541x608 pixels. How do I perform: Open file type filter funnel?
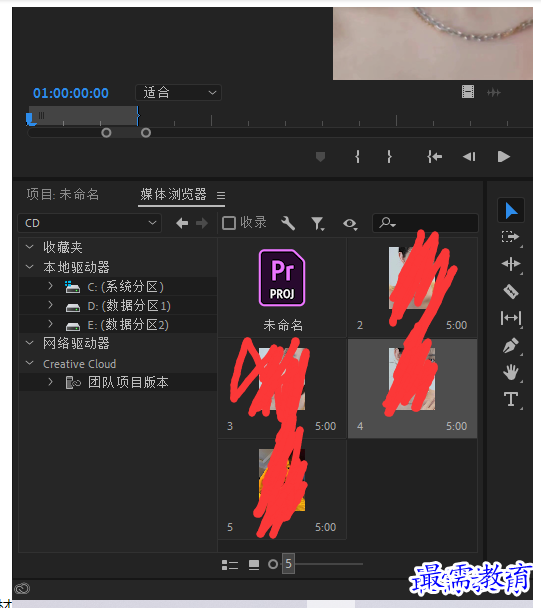pos(318,224)
